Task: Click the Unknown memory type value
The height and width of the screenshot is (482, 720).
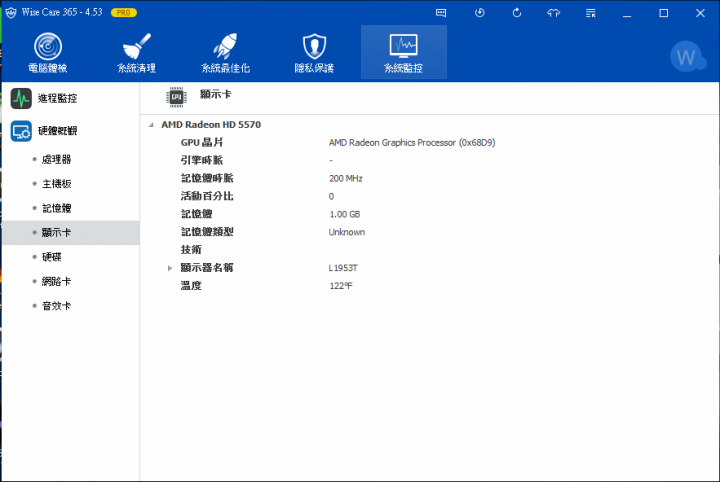Action: 347,232
